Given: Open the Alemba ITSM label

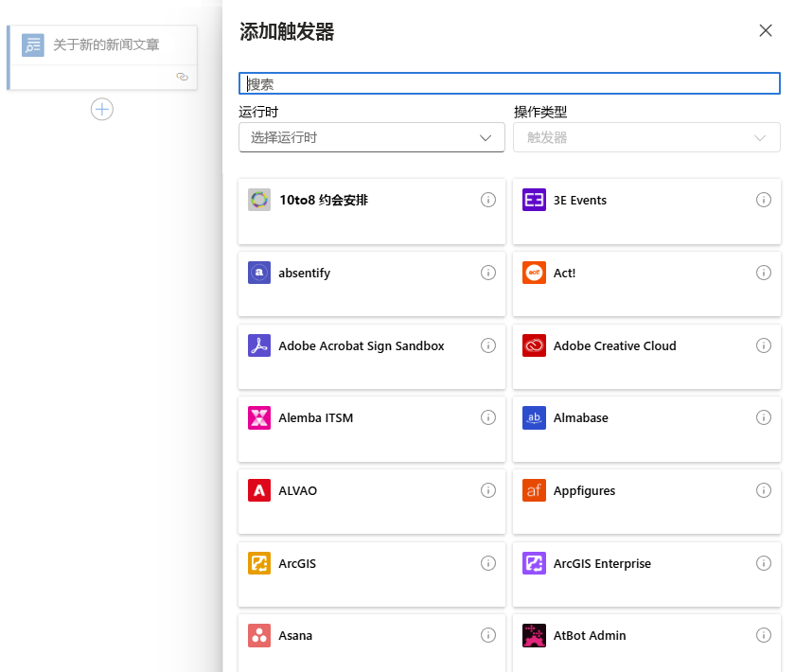Looking at the screenshot, I should (x=316, y=418).
